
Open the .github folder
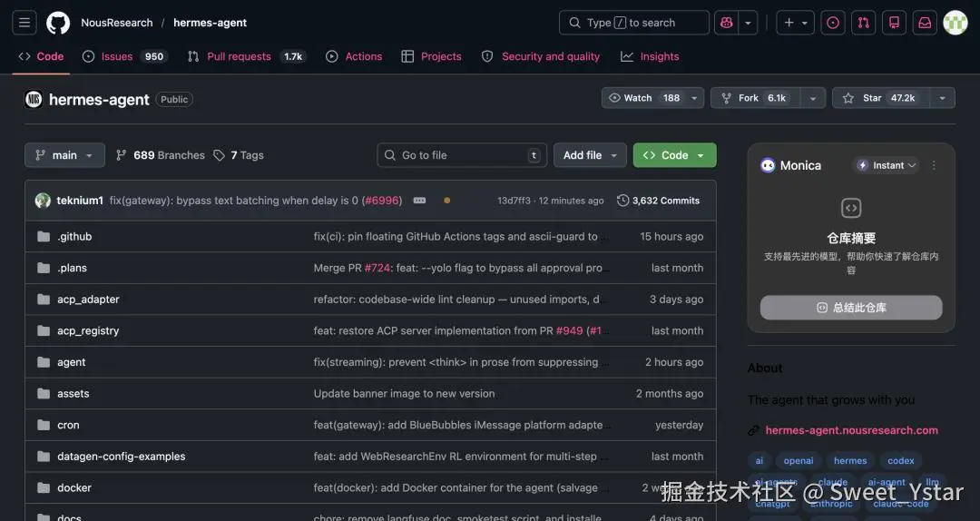(x=74, y=236)
